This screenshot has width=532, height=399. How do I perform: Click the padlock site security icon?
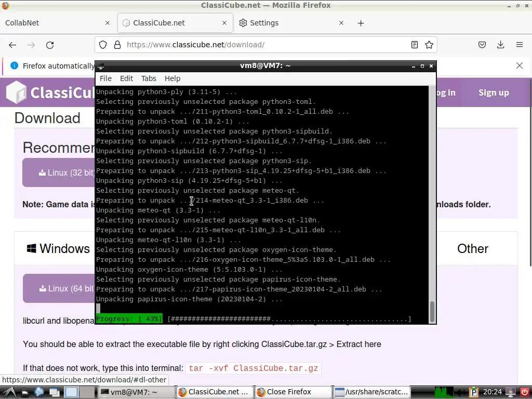click(117, 45)
